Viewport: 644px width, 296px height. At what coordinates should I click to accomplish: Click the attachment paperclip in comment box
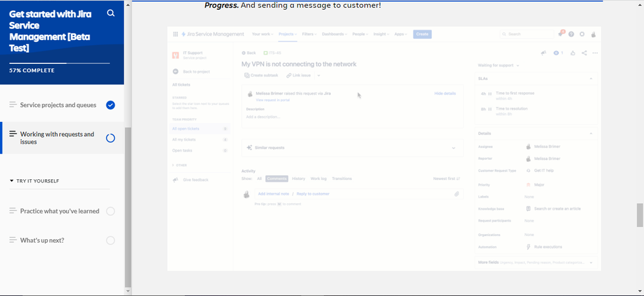[x=456, y=194]
